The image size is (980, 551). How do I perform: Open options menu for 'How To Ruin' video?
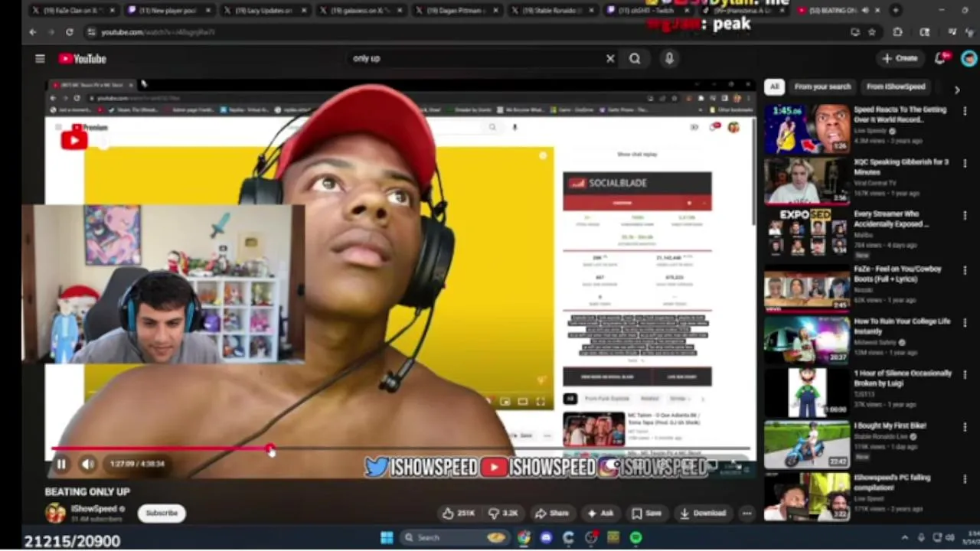click(x=965, y=322)
